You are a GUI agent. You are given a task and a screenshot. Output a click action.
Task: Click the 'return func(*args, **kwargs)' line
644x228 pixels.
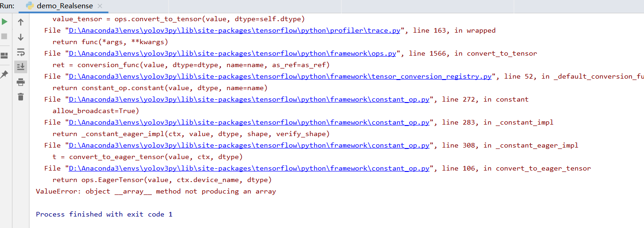pos(110,42)
